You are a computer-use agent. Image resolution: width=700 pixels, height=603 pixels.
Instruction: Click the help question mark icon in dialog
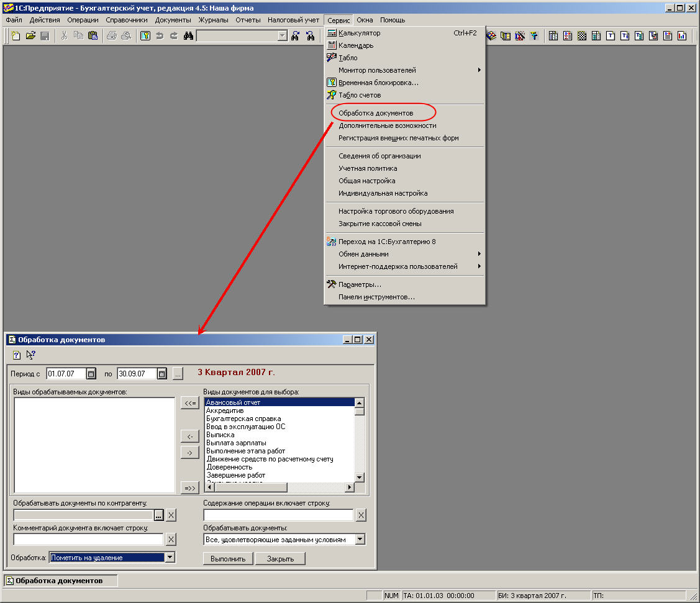point(17,355)
